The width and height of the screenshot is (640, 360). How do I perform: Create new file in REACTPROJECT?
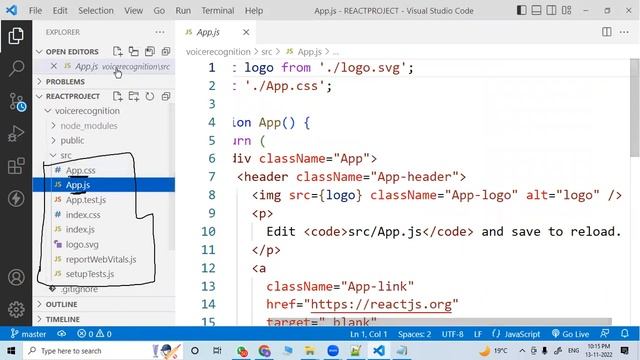(x=118, y=96)
